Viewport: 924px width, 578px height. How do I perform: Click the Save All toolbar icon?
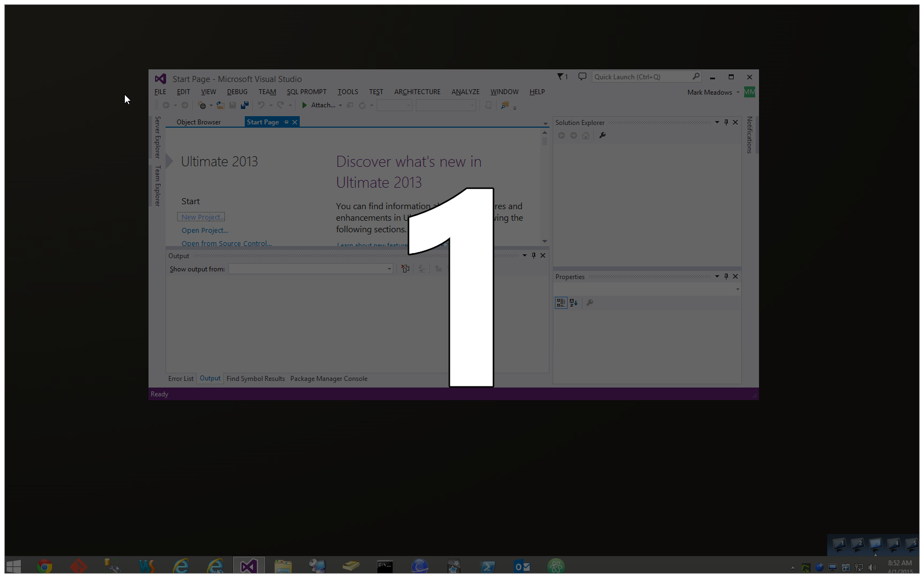coord(245,105)
